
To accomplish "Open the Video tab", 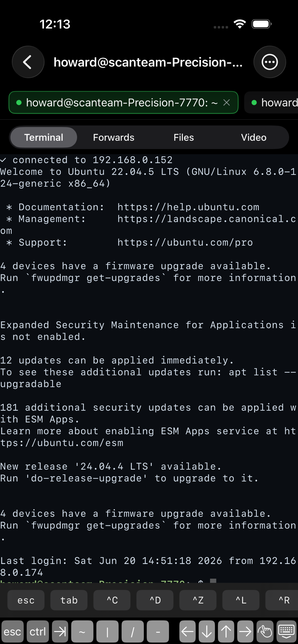I will 253,137.
